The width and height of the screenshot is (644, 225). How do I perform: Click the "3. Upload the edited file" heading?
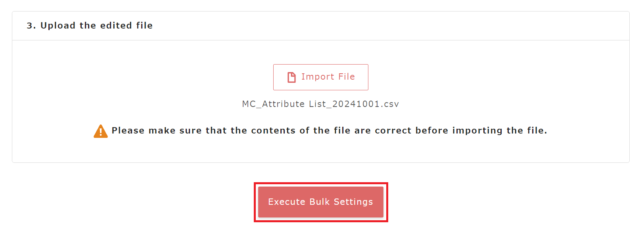pos(90,26)
